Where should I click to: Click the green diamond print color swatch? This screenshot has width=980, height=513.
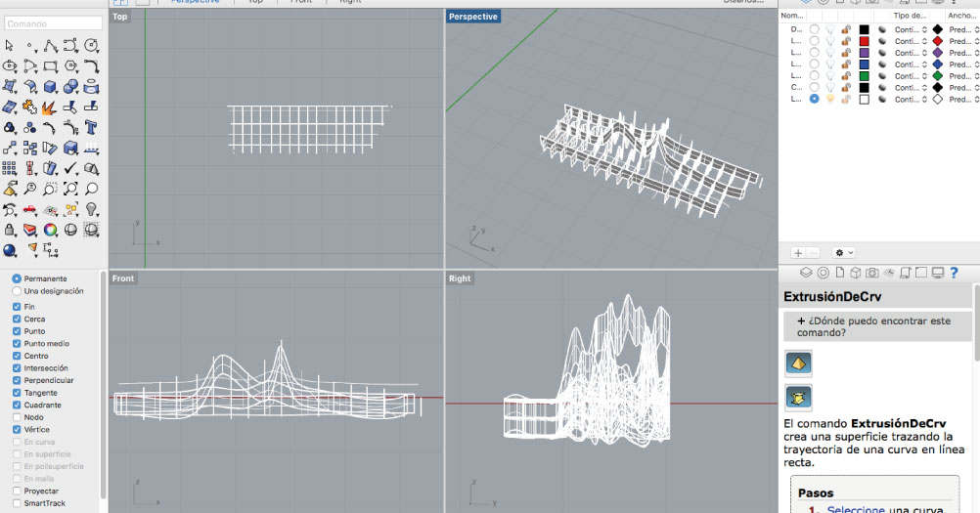(x=938, y=76)
